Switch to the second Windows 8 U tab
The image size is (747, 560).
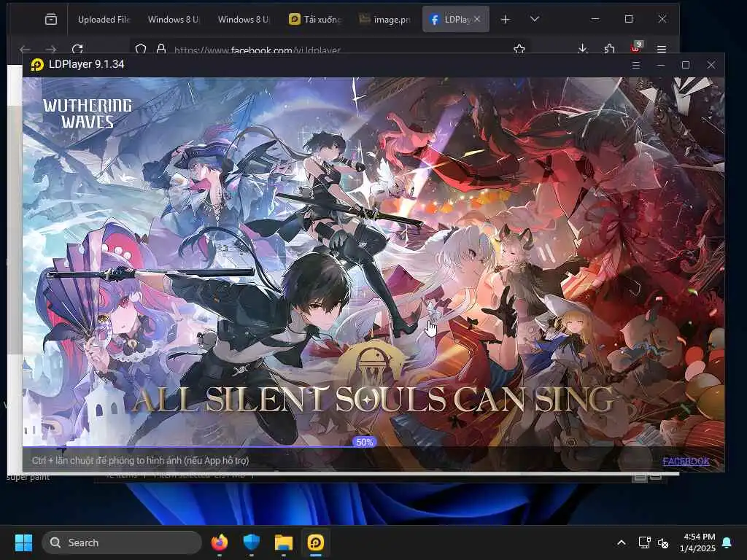(x=242, y=20)
